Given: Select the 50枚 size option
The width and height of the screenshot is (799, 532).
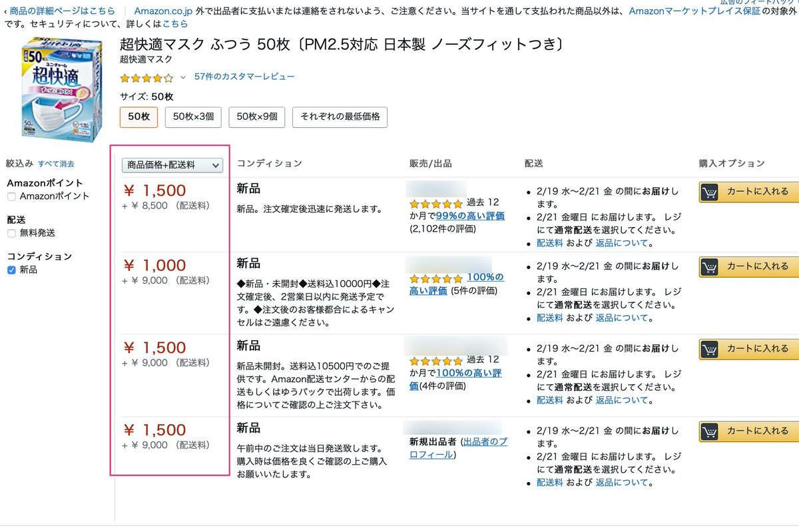Looking at the screenshot, I should tap(138, 117).
